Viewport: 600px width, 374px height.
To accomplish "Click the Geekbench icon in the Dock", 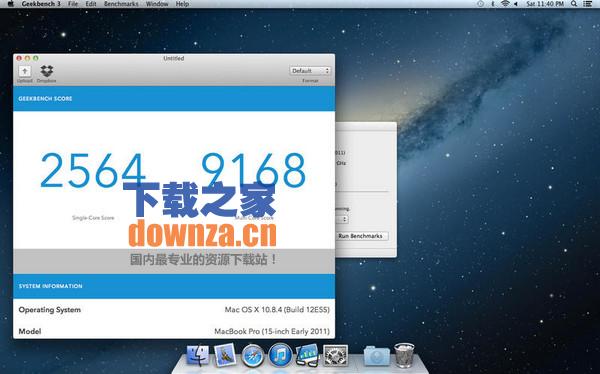I will [x=307, y=355].
